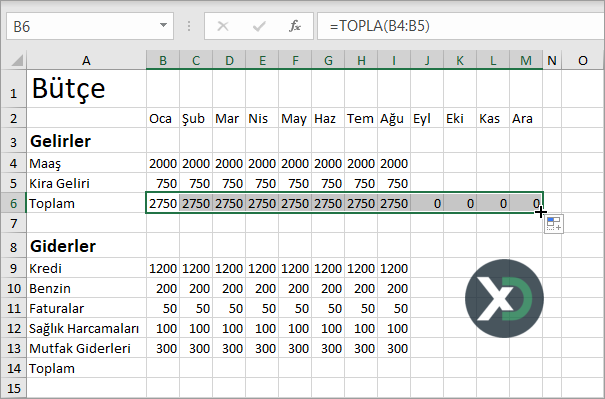Image resolution: width=605 pixels, height=399 pixels.
Task: Select cell I5 with Ağu rent 750
Action: click(394, 183)
